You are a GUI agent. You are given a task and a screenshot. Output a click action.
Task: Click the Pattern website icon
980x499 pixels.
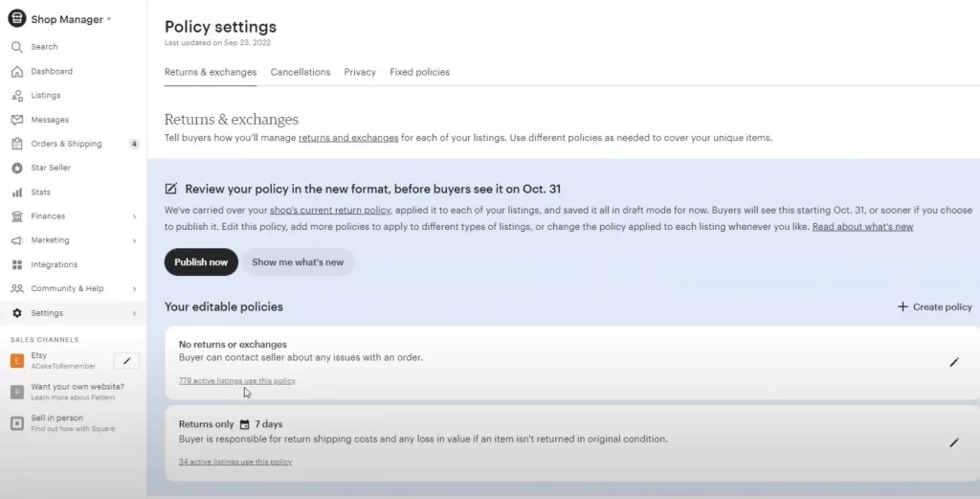point(17,392)
